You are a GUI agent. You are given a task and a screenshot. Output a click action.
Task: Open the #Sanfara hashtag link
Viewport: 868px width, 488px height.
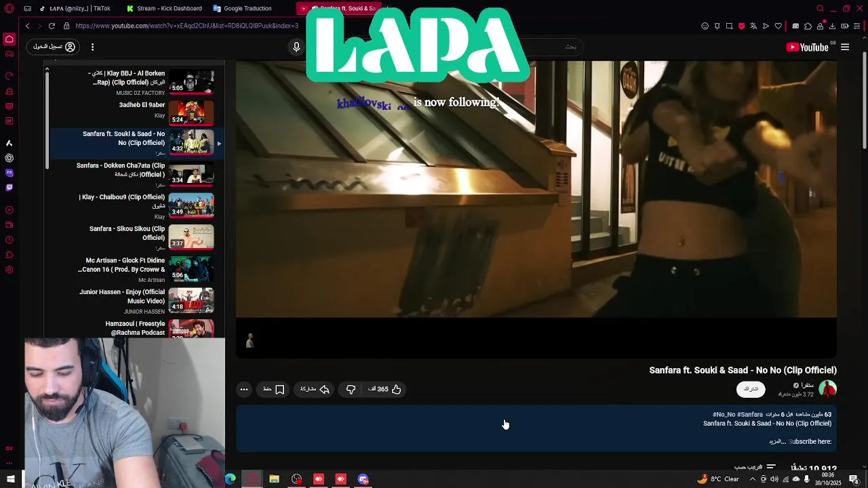click(750, 414)
